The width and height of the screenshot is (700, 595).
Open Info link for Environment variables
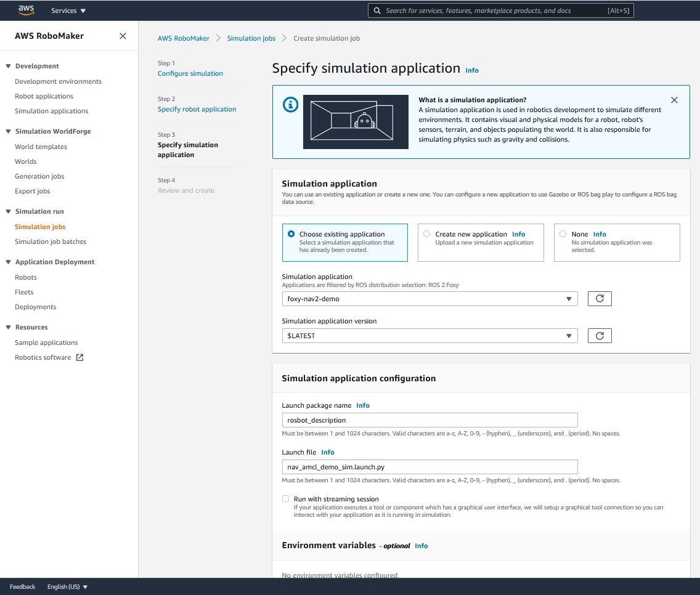coord(421,546)
